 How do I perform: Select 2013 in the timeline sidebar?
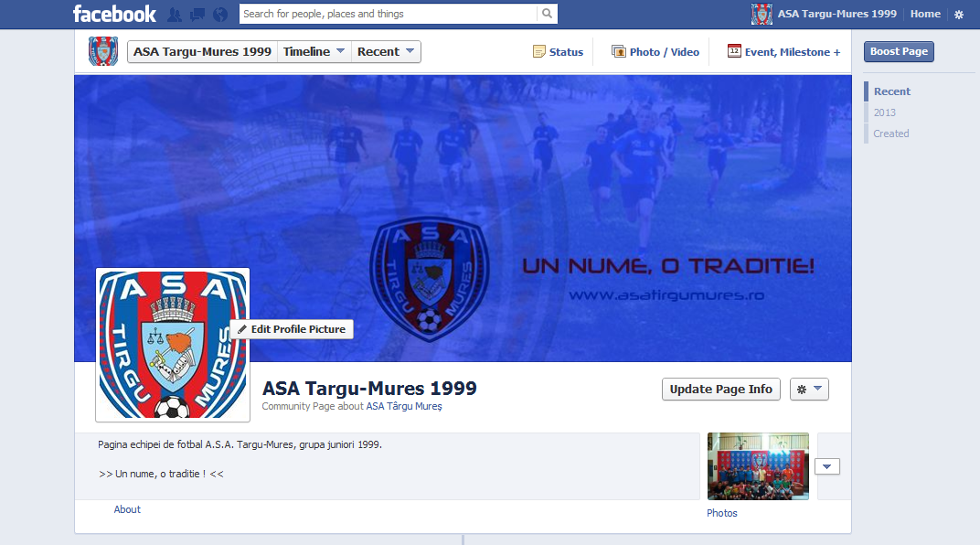pyautogui.click(x=884, y=112)
